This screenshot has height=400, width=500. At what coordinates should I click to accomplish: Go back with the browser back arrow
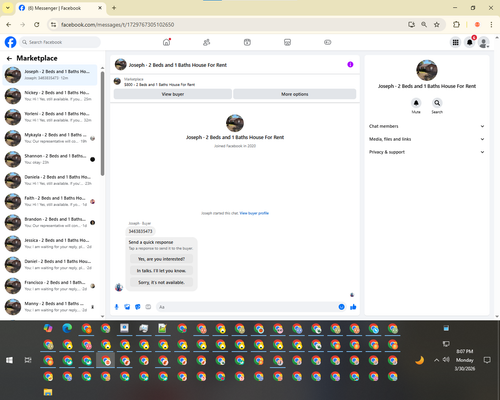click(9, 24)
